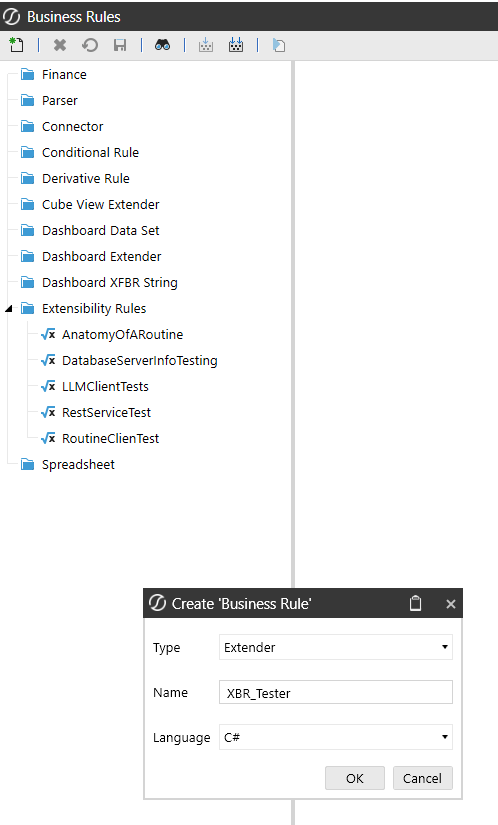498x825 pixels.
Task: Close the Create Business Rule dialog
Action: pyautogui.click(x=451, y=604)
